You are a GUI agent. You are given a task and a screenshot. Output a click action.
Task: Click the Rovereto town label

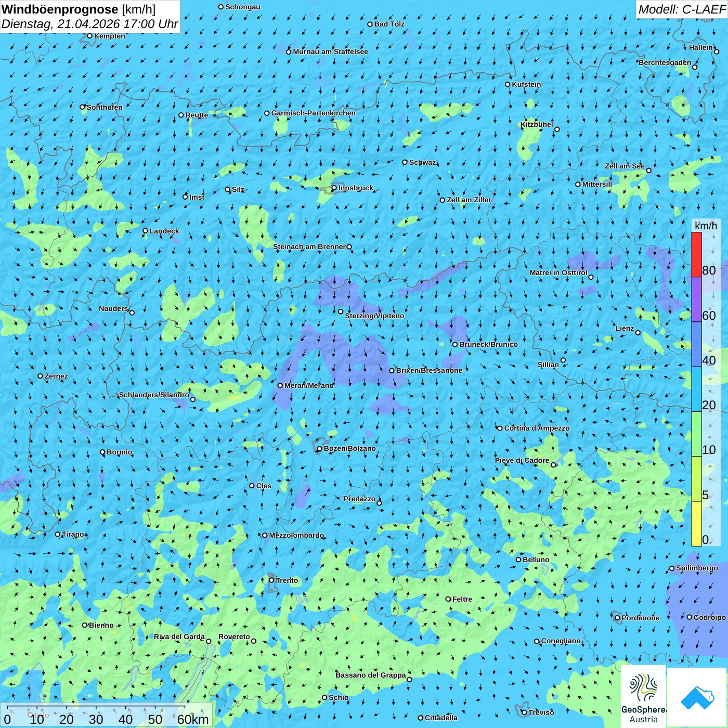pos(234,636)
